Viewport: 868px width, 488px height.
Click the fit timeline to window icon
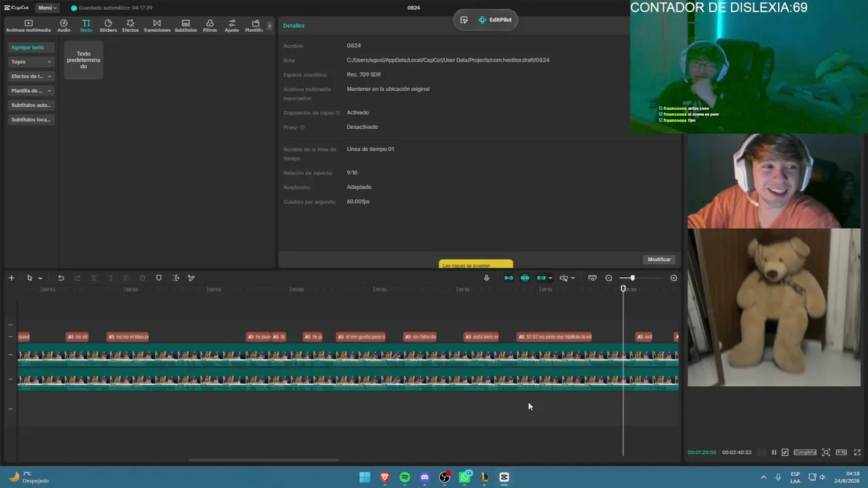592,278
